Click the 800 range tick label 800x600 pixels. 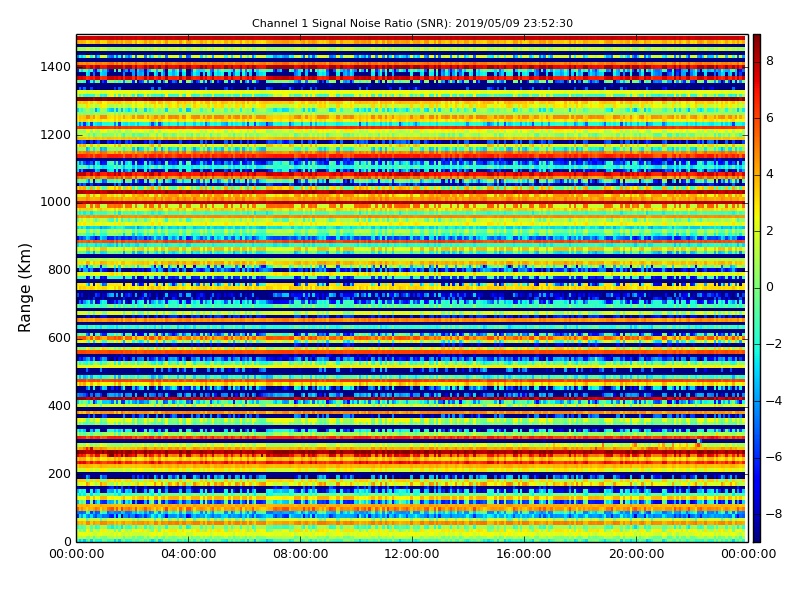[x=59, y=270]
